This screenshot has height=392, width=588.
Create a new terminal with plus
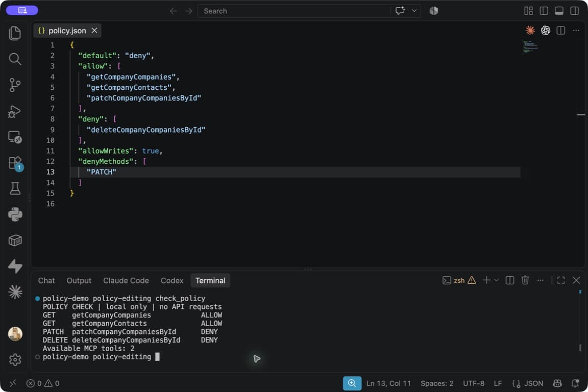click(x=486, y=280)
